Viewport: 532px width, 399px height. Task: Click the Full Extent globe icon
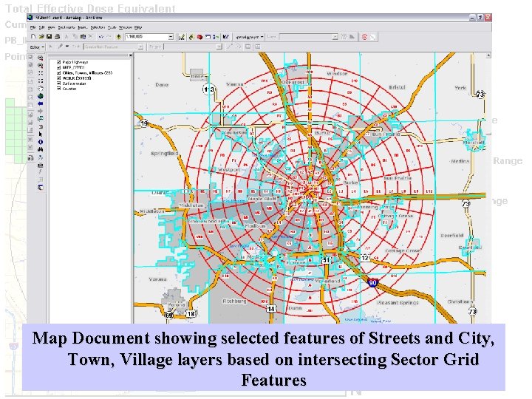click(x=41, y=96)
